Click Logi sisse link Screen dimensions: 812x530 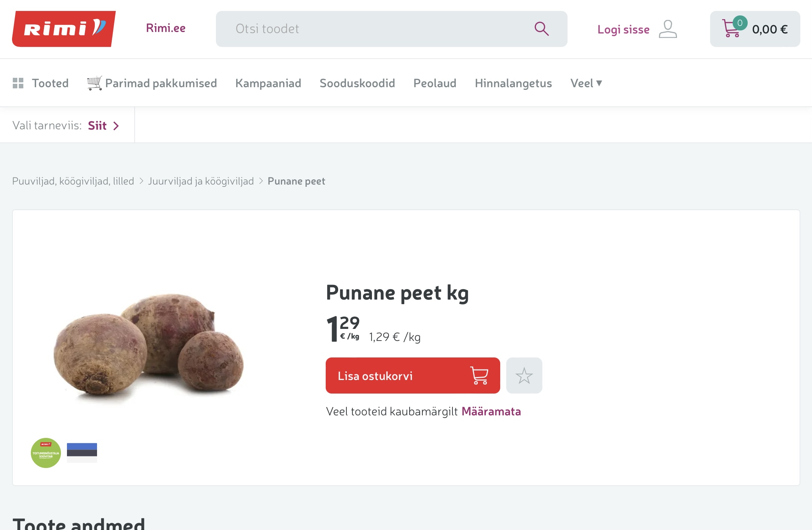click(623, 29)
